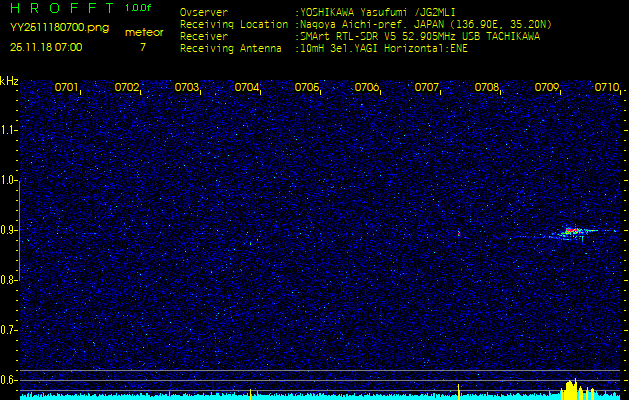Click the meteor count value 7
The height and width of the screenshot is (400, 629).
[142, 47]
